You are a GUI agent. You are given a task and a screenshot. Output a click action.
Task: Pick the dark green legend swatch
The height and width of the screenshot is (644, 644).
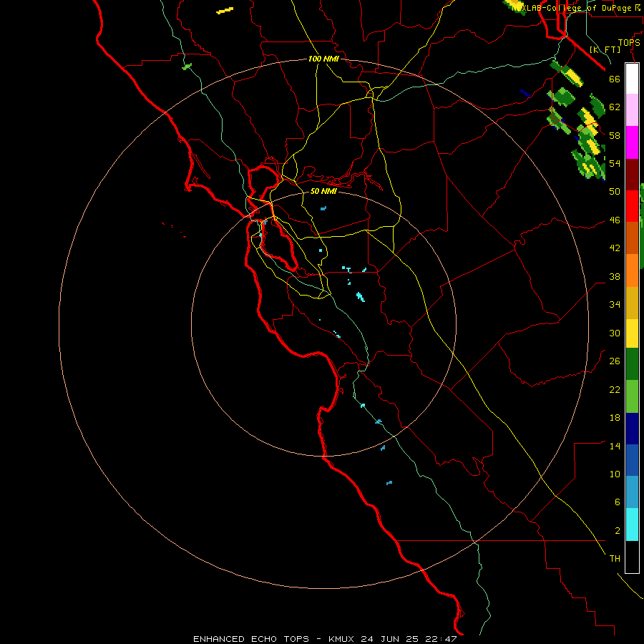[632, 364]
